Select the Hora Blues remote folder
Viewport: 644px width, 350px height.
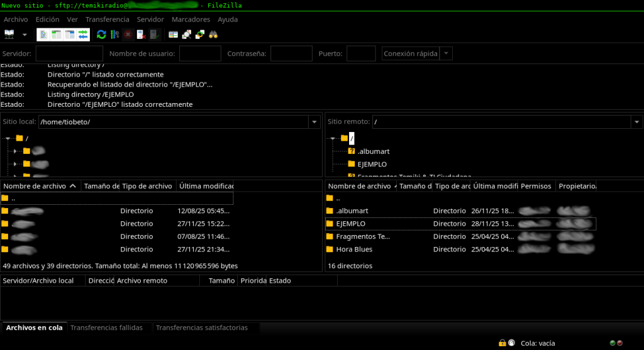click(x=354, y=249)
